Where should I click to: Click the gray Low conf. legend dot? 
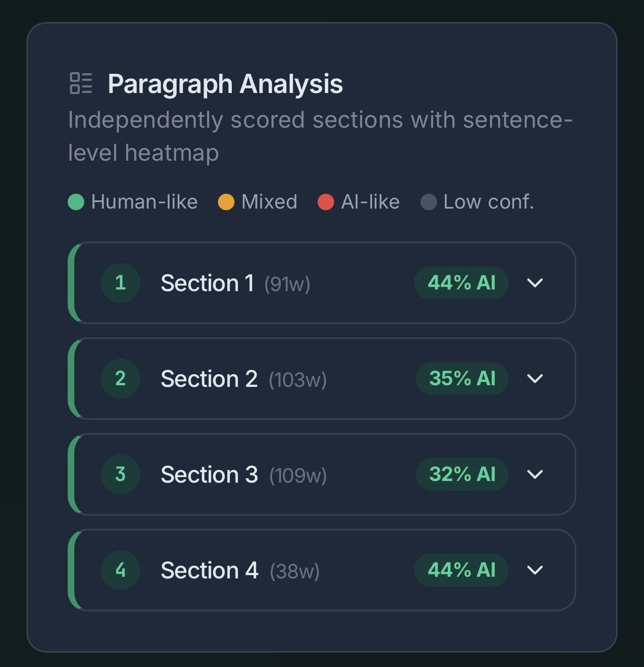coord(428,202)
